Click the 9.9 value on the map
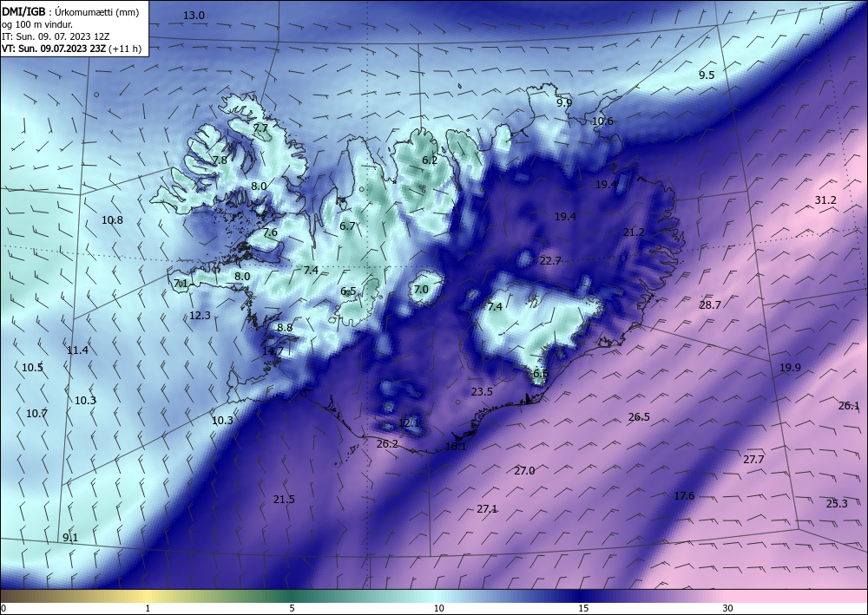 pyautogui.click(x=564, y=102)
